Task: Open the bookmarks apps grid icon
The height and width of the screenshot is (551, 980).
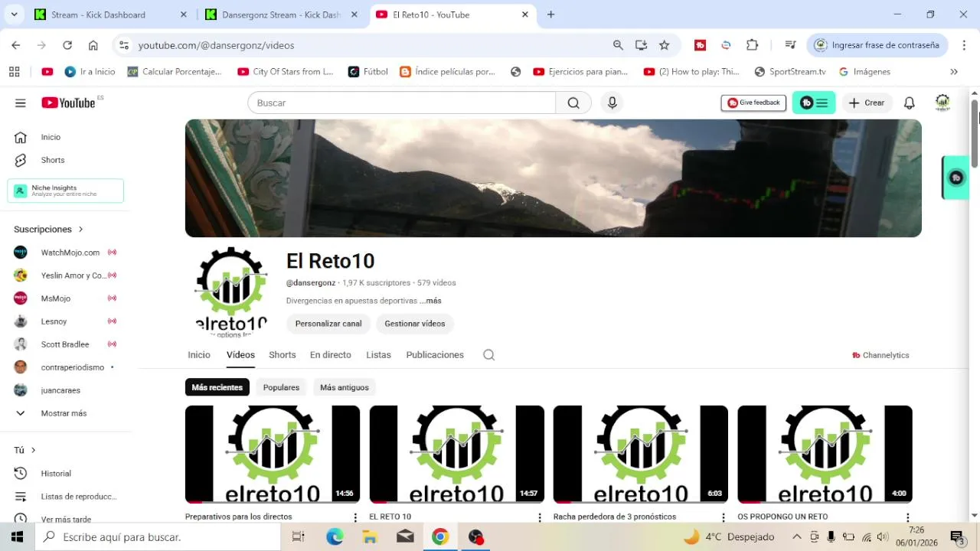Action: [14, 71]
